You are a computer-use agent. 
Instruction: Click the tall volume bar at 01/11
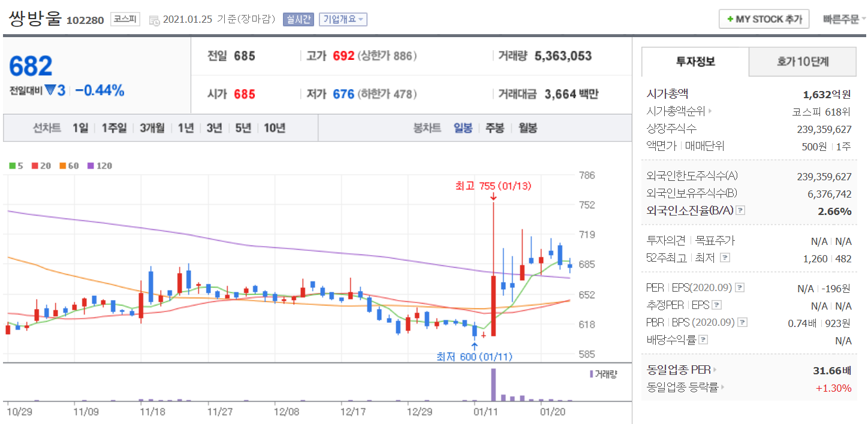pos(493,384)
